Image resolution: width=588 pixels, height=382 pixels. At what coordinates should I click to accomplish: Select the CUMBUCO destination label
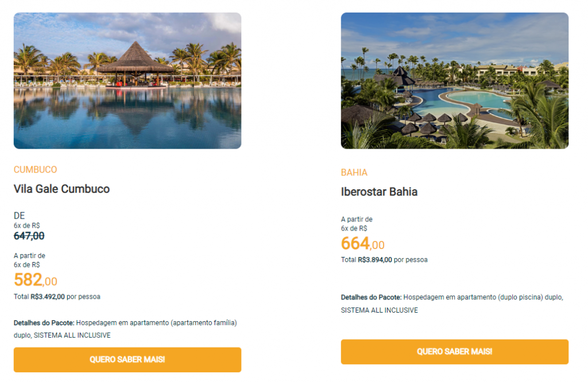35,170
